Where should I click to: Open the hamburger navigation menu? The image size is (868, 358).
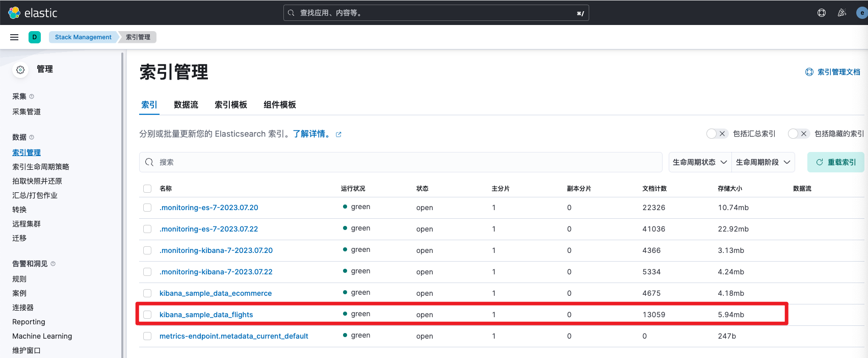click(14, 37)
